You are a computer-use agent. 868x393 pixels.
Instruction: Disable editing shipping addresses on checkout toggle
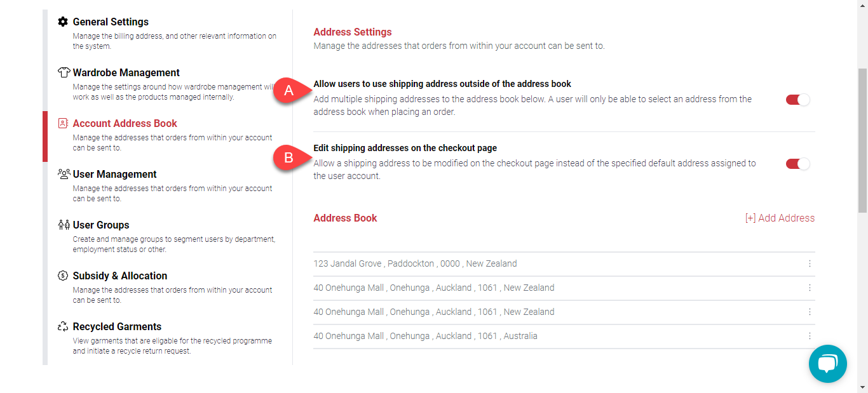point(797,164)
